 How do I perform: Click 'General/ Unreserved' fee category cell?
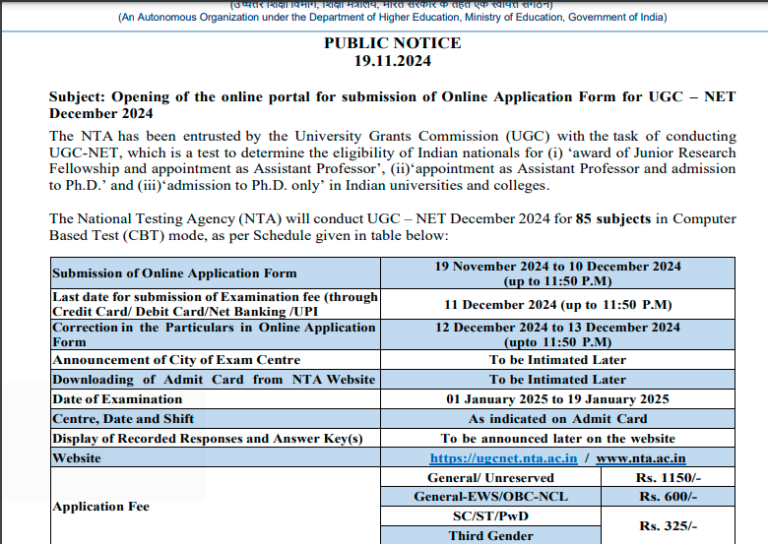coord(491,477)
